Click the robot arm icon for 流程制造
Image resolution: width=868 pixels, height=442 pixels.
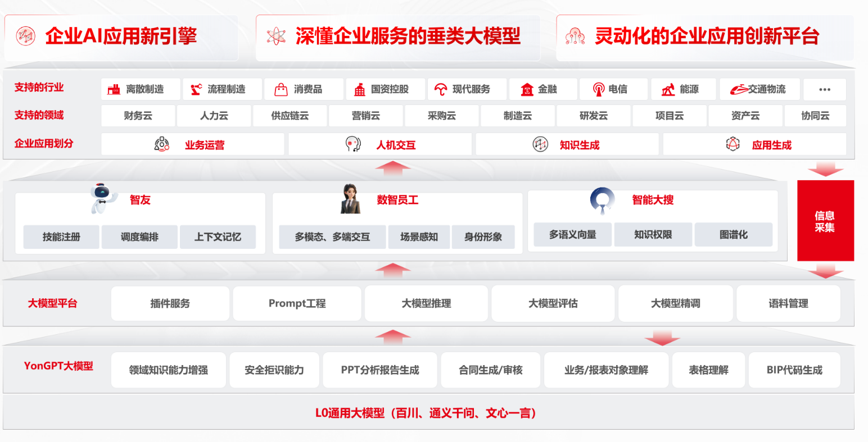pos(196,89)
